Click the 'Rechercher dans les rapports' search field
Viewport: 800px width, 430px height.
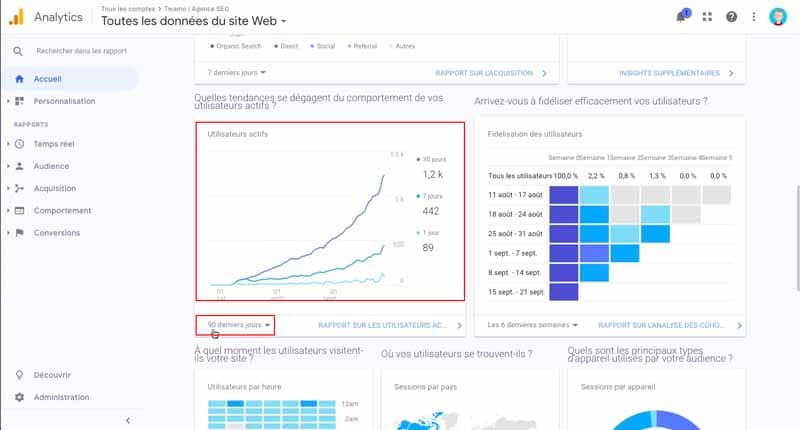coord(82,51)
